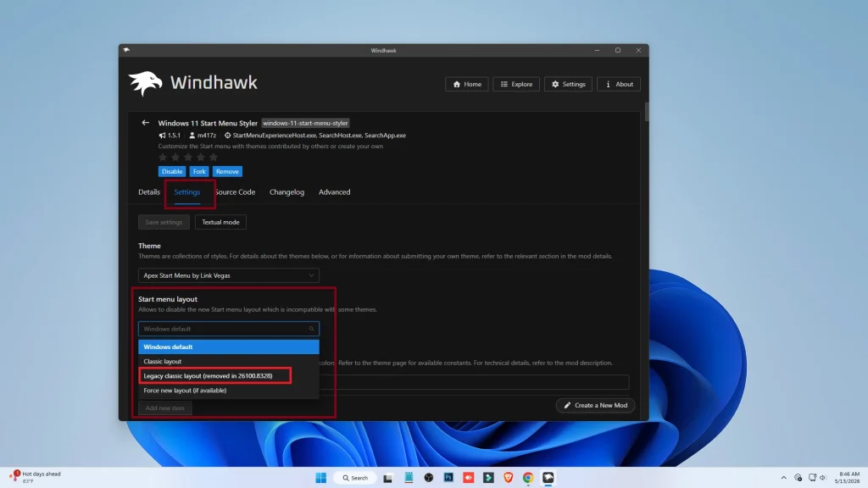
Task: Show hidden tray icons chevron
Action: coord(783,478)
